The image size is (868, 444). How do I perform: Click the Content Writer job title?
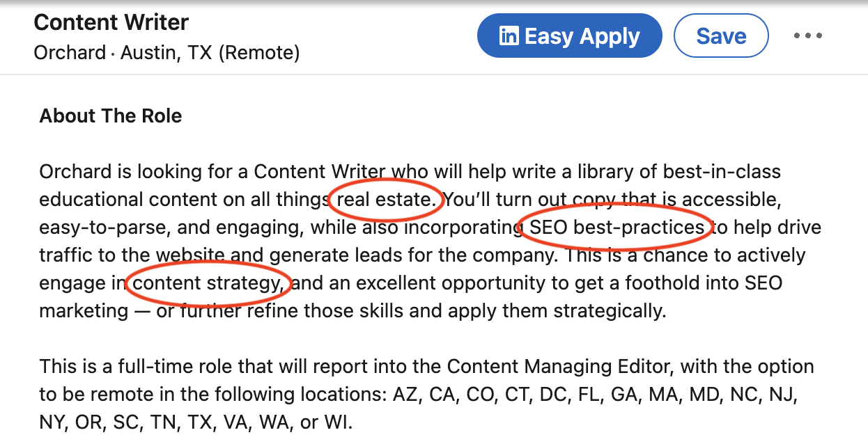[111, 22]
